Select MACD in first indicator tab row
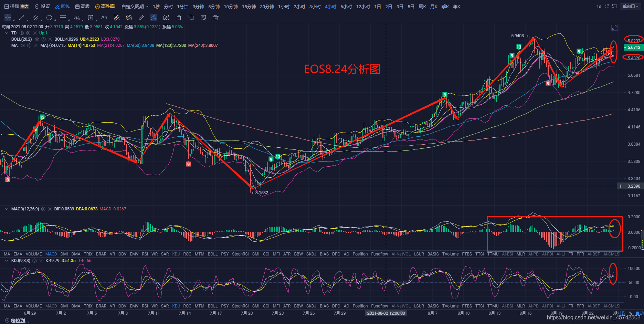The image size is (644, 324). 51,254
